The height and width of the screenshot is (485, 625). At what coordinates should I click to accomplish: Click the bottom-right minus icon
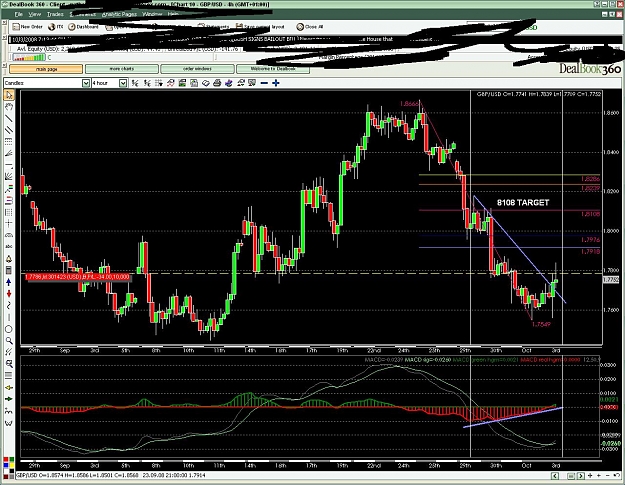tap(607, 475)
